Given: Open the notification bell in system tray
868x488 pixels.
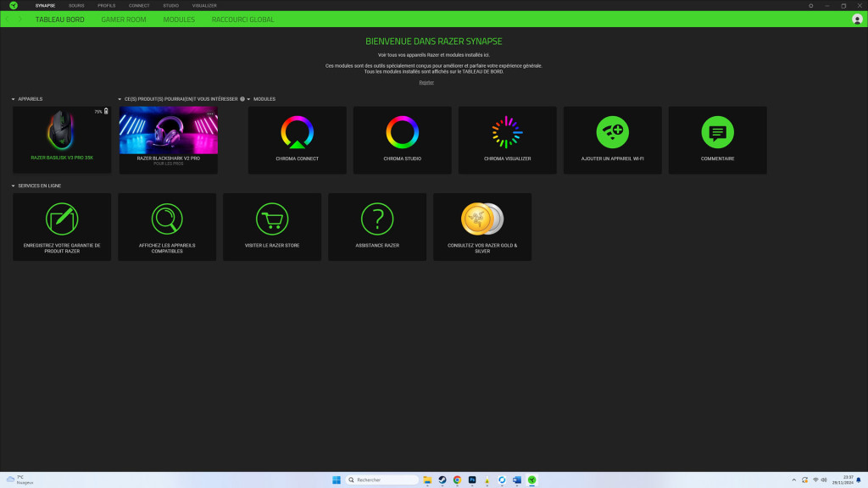Looking at the screenshot, I should pos(860,480).
